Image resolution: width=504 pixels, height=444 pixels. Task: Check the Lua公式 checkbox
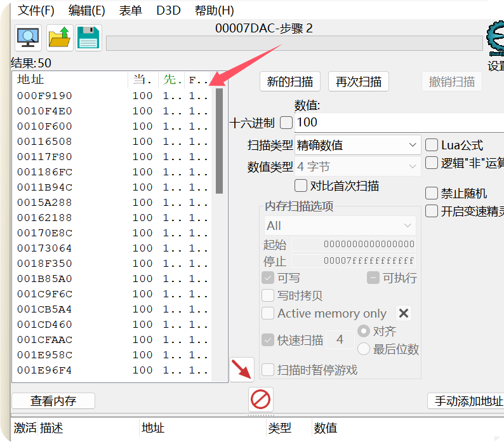click(x=432, y=145)
